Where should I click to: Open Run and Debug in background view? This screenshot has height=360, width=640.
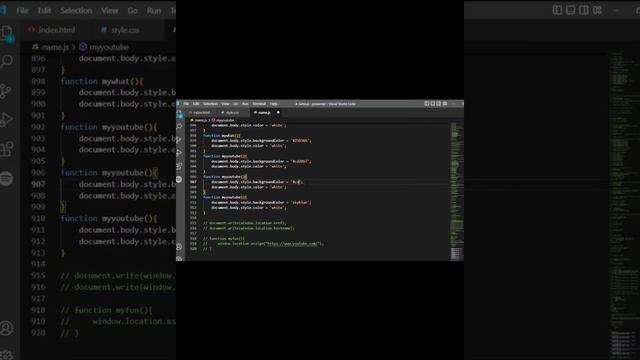pos(7,120)
